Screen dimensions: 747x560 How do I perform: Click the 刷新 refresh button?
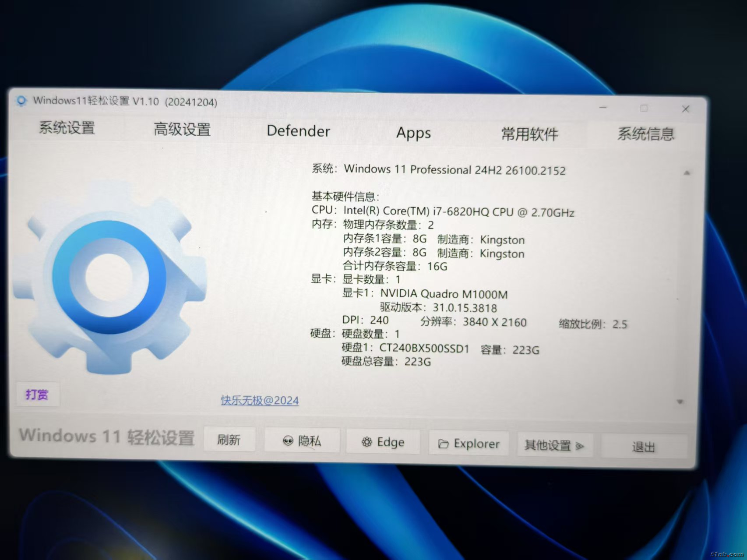coord(229,440)
